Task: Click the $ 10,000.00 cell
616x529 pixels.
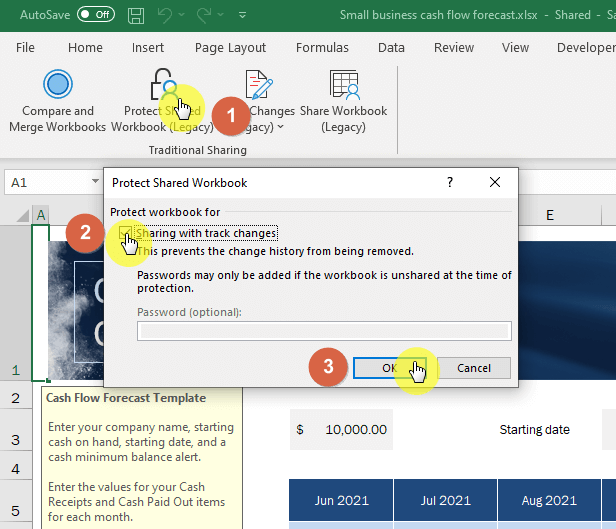Action: point(341,429)
